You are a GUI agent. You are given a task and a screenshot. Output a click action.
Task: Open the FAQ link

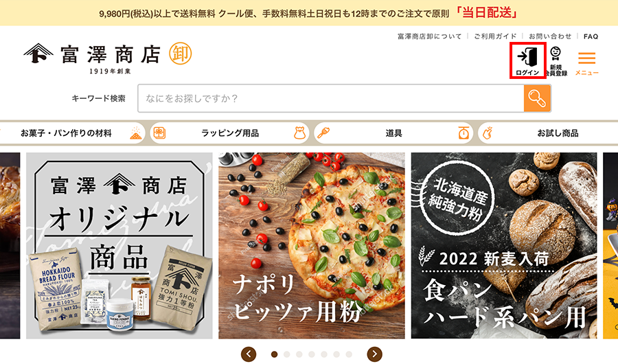[x=591, y=36]
